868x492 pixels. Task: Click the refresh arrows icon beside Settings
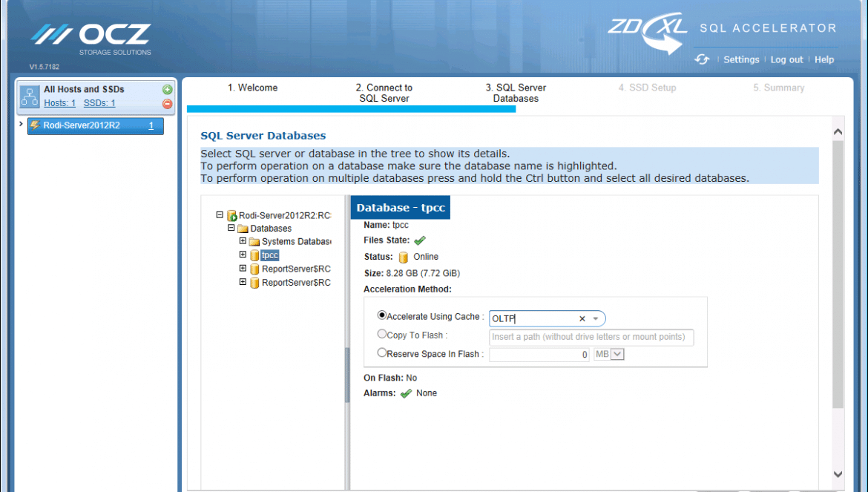[702, 59]
